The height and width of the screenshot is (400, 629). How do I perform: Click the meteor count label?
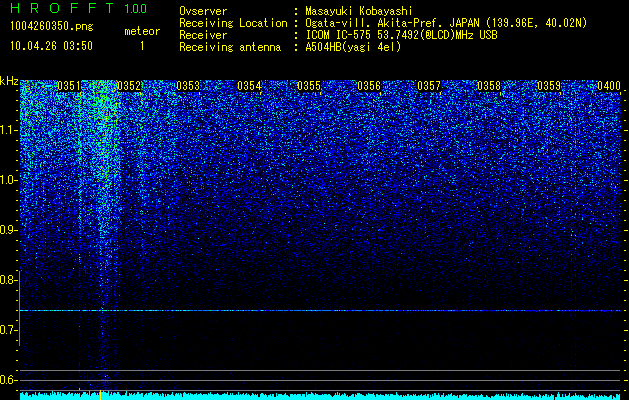click(x=142, y=31)
